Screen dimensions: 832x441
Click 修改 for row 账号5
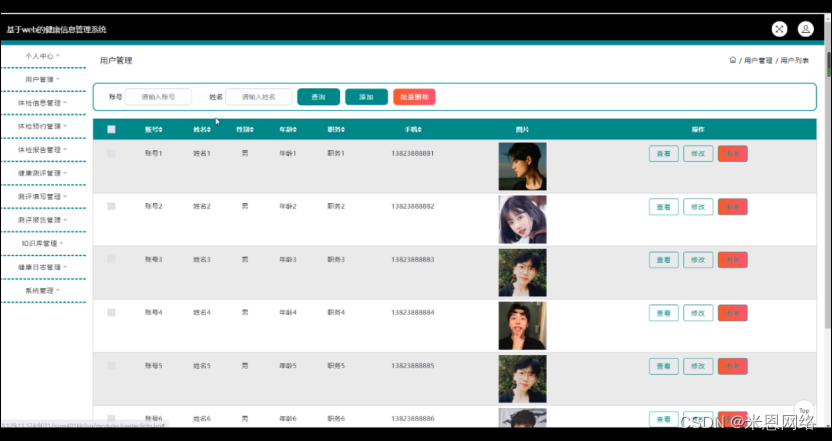[698, 366]
